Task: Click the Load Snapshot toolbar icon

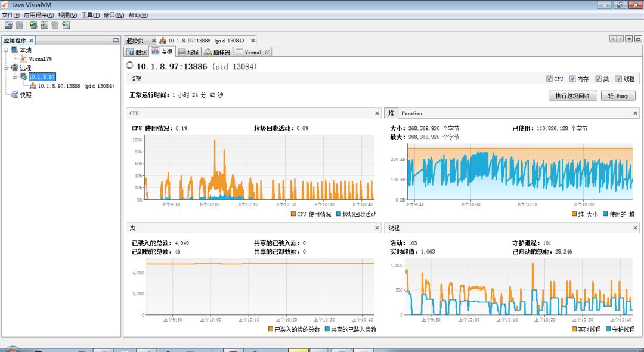Action: pos(8,26)
